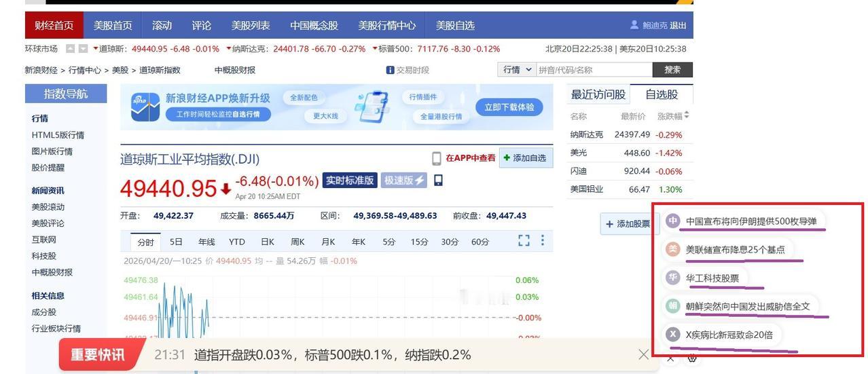Image resolution: width=868 pixels, height=374 pixels.
Task: Open 行业板块行情 in the sidebar
Action: pyautogui.click(x=56, y=329)
